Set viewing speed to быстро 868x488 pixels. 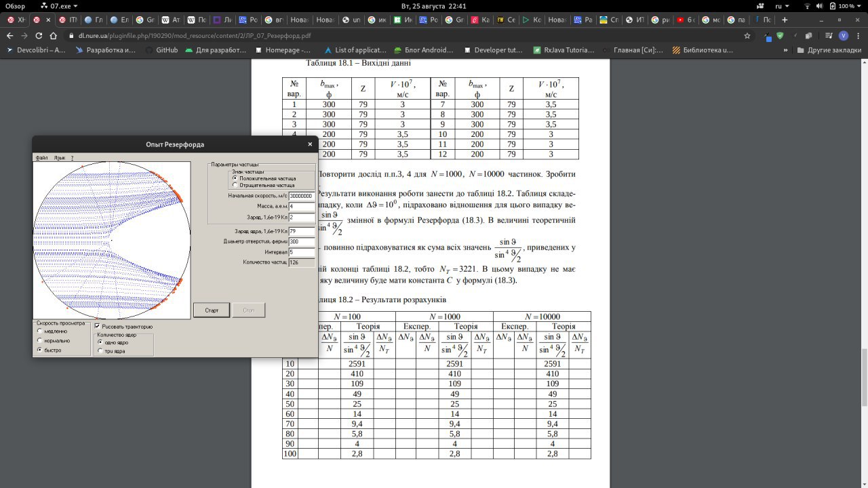coord(50,350)
